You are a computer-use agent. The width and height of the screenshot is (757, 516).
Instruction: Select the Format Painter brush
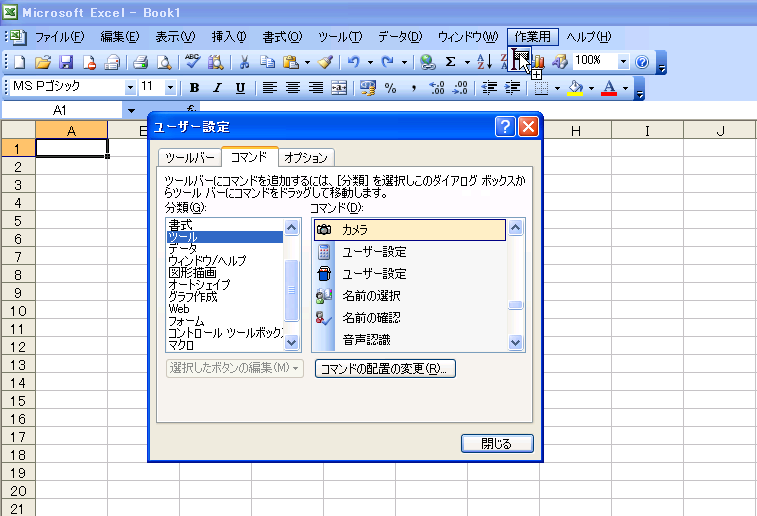(x=325, y=62)
